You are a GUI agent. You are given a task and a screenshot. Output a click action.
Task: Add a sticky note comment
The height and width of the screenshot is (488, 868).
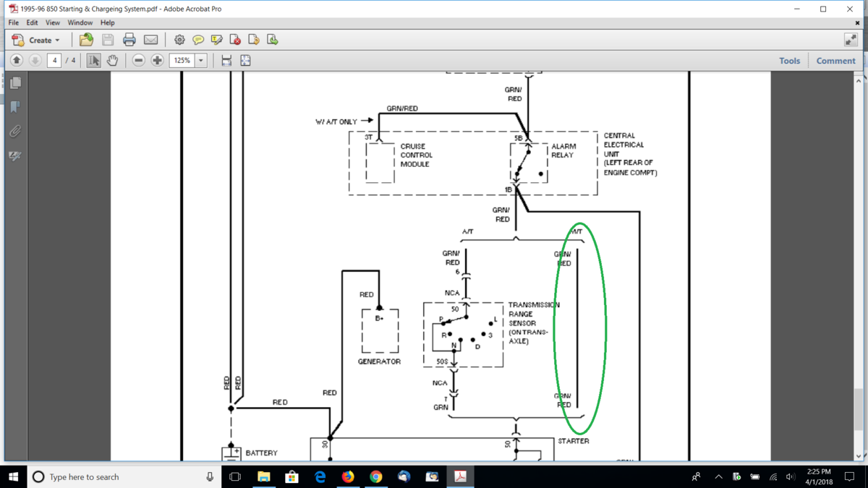click(197, 40)
